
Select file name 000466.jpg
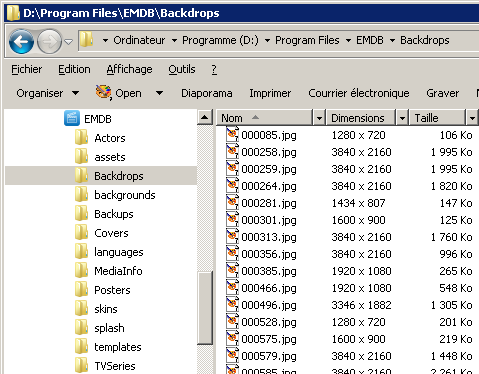coord(269,288)
